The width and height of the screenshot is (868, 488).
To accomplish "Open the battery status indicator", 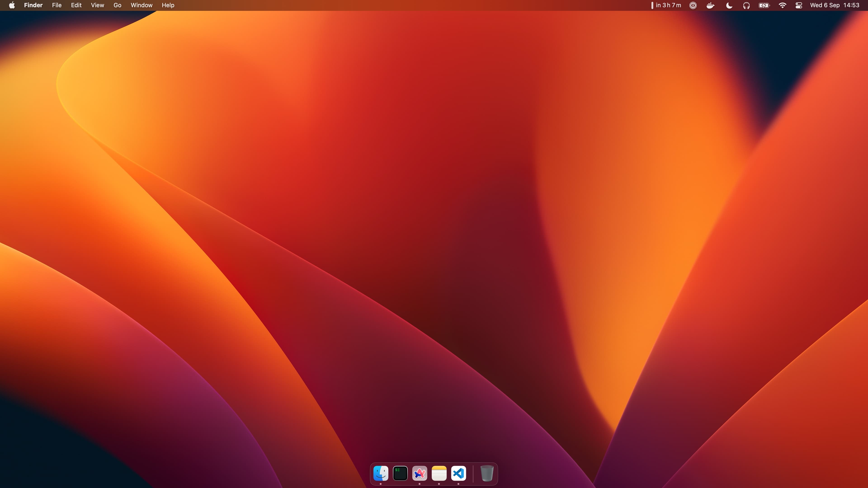I will 764,5.
